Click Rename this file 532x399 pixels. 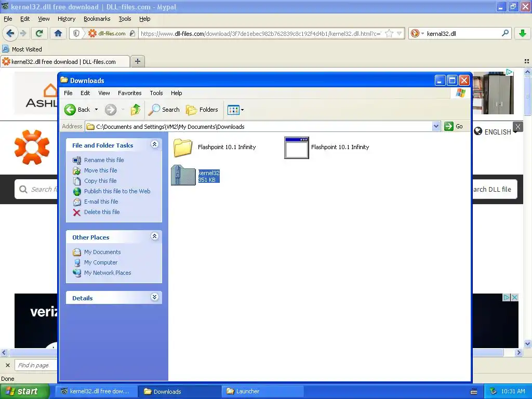104,160
